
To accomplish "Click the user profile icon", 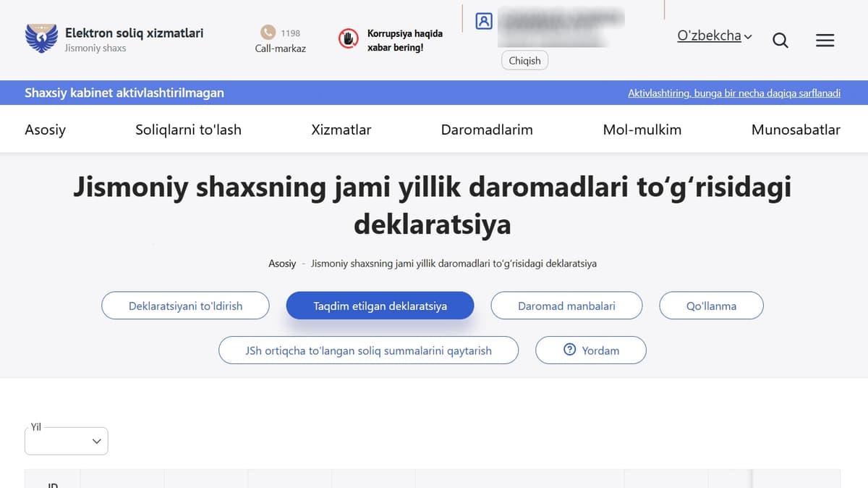I will click(484, 21).
